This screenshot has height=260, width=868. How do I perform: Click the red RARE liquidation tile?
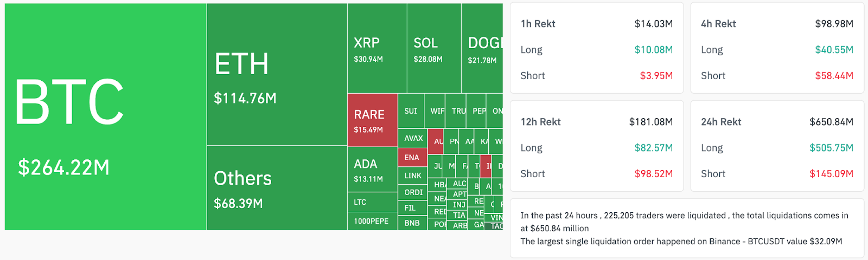372,120
